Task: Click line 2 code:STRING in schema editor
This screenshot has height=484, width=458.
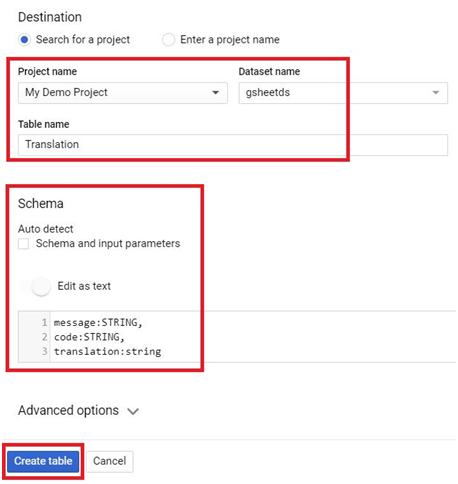Action: click(89, 337)
